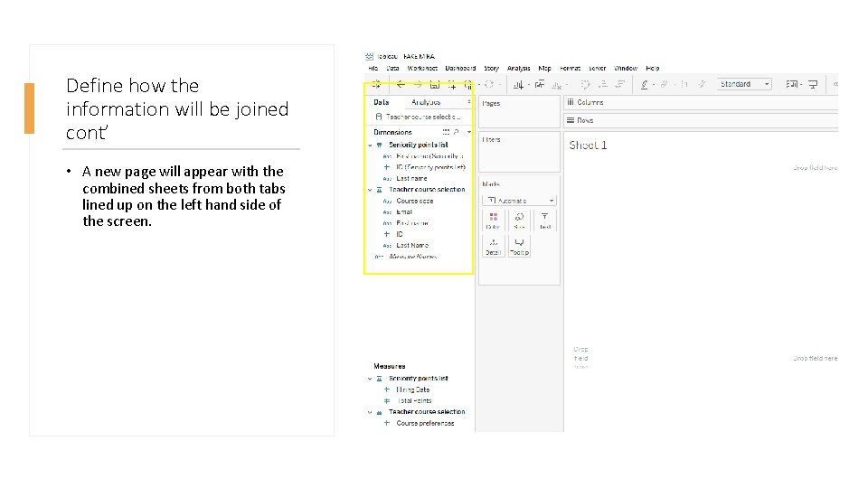The height and width of the screenshot is (488, 868).
Task: Click the Tableau logo toolbar icon
Action: click(376, 85)
